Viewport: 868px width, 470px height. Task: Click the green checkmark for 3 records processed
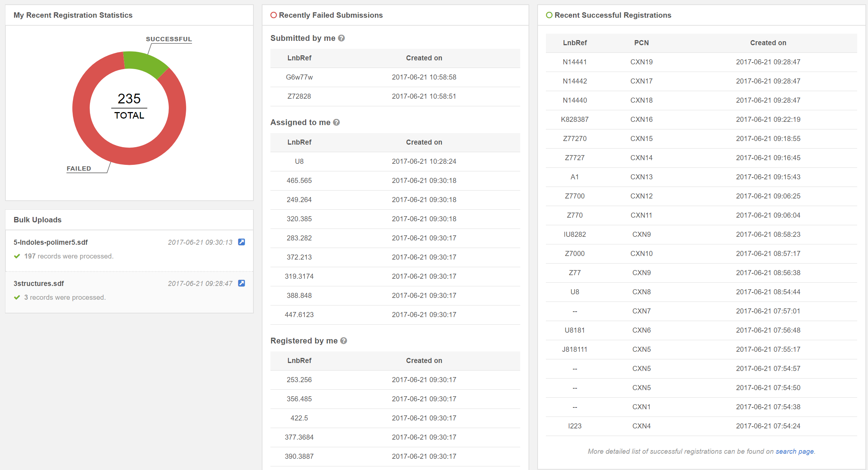(x=17, y=297)
